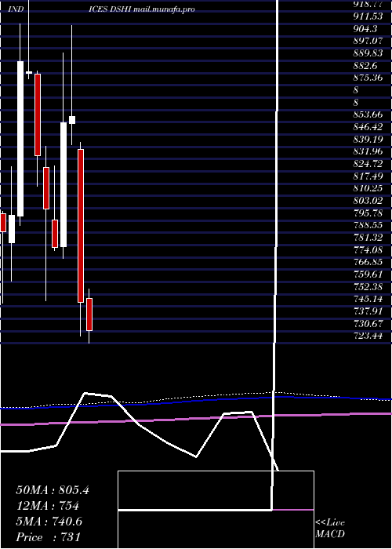Click the 795.78 price label
The image size is (392, 549).
click(x=368, y=213)
